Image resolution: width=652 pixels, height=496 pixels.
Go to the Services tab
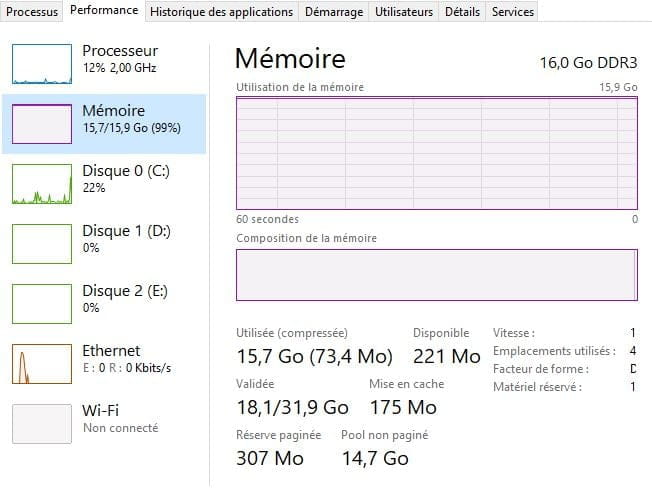click(x=514, y=12)
